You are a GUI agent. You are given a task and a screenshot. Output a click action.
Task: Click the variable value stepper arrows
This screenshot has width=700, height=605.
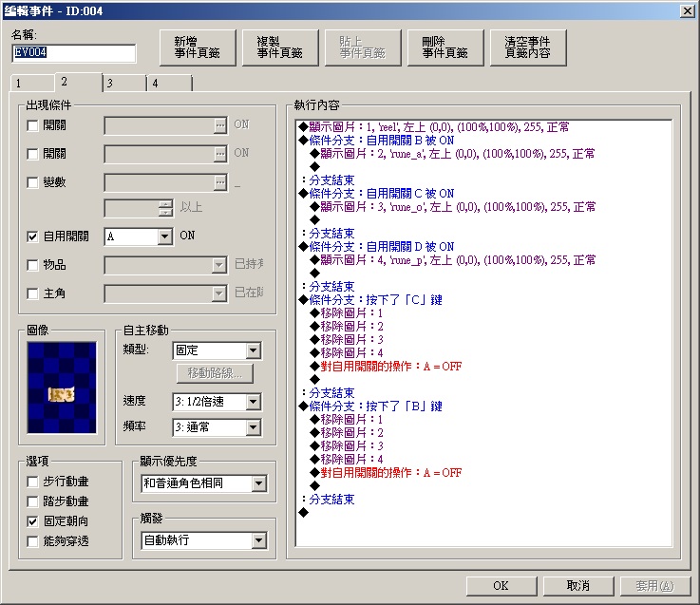tap(165, 208)
